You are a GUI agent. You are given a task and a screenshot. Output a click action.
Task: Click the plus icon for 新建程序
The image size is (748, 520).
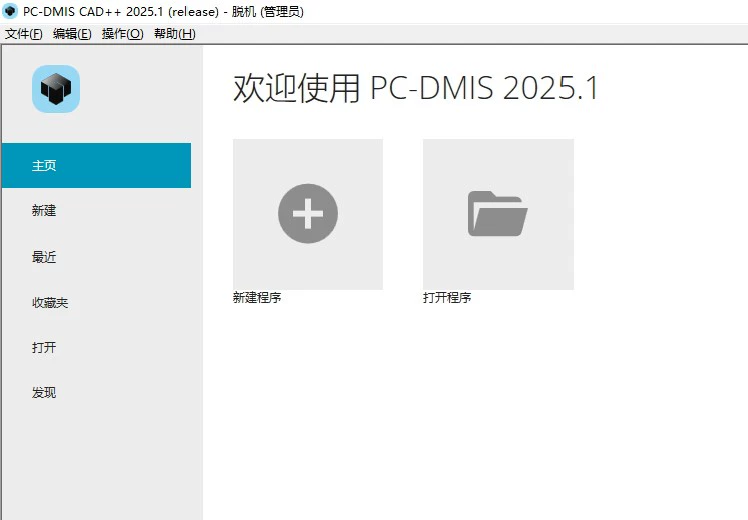pyautogui.click(x=308, y=213)
